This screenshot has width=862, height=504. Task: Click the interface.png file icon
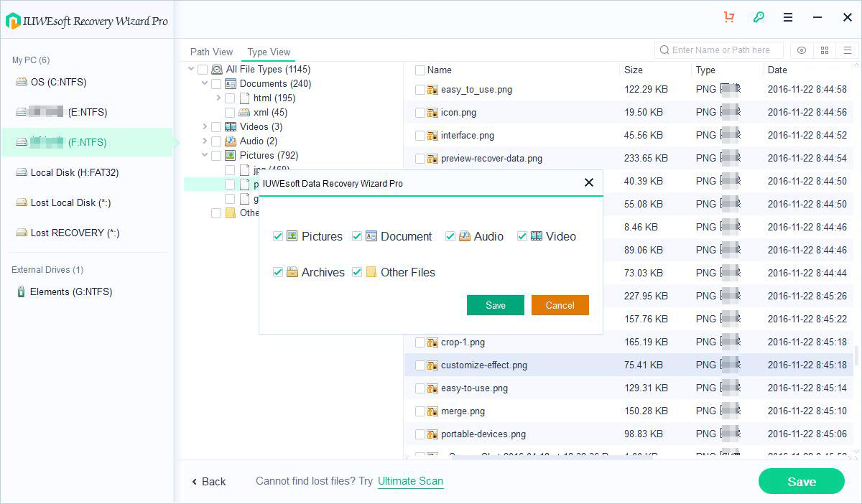click(x=432, y=136)
